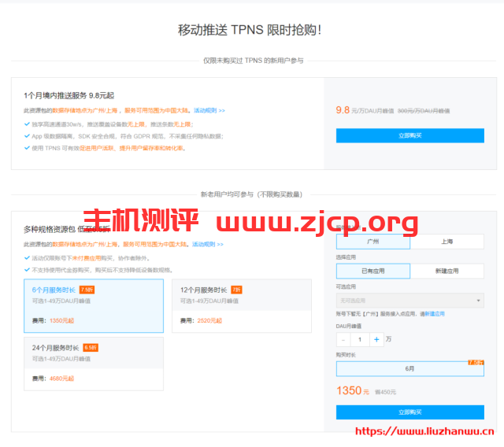
Task: Select the 6月 purchase duration option
Action: (409, 368)
